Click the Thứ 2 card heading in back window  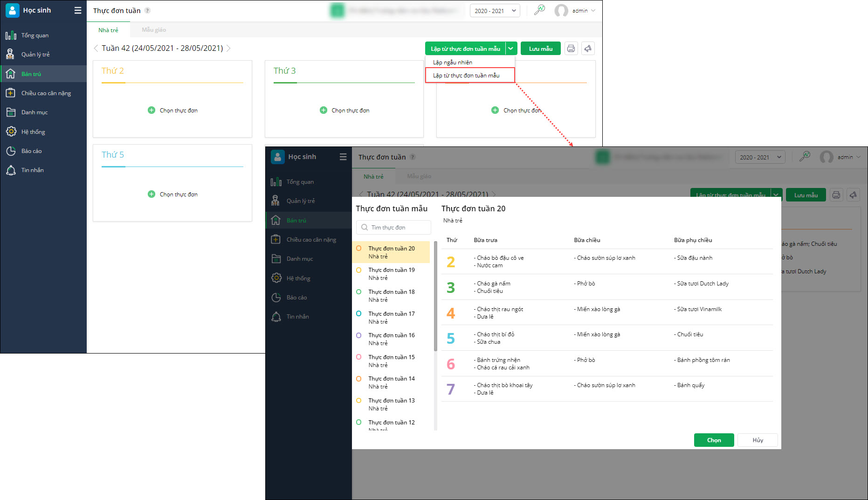pos(113,71)
